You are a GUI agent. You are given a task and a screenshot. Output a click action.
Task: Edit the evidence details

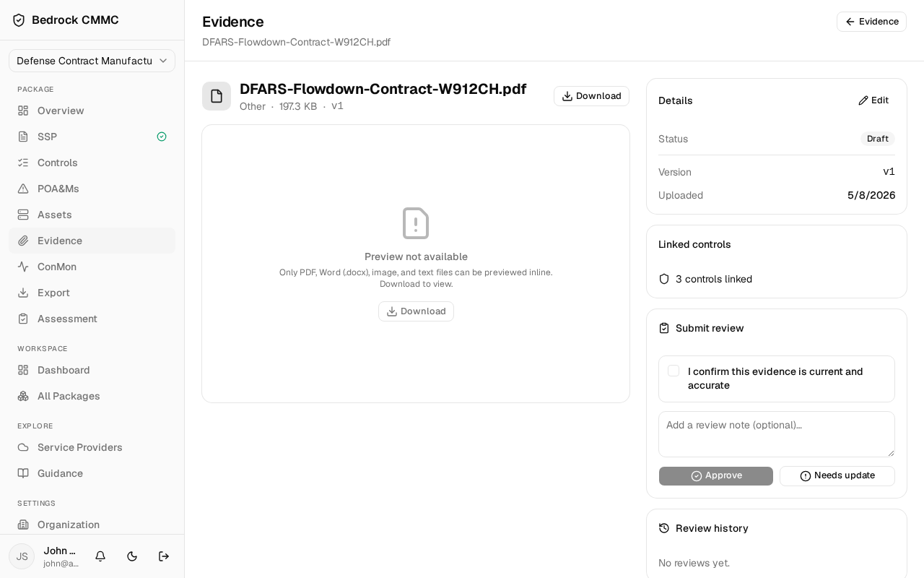(873, 100)
